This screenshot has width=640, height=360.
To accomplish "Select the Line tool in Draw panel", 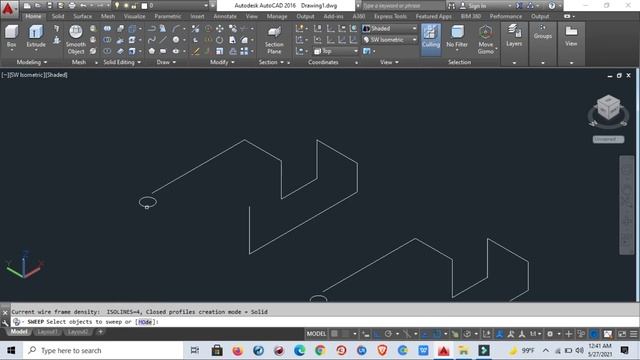I will (x=163, y=40).
